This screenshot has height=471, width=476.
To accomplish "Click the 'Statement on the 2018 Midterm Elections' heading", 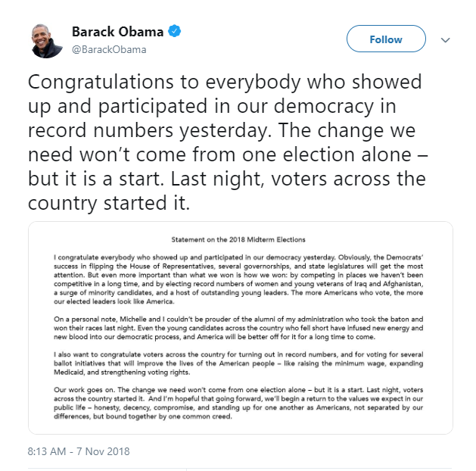I will click(240, 239).
